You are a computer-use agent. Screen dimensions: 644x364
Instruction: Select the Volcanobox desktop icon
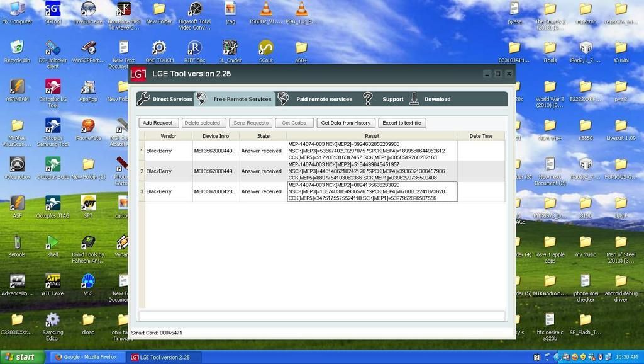point(17,168)
